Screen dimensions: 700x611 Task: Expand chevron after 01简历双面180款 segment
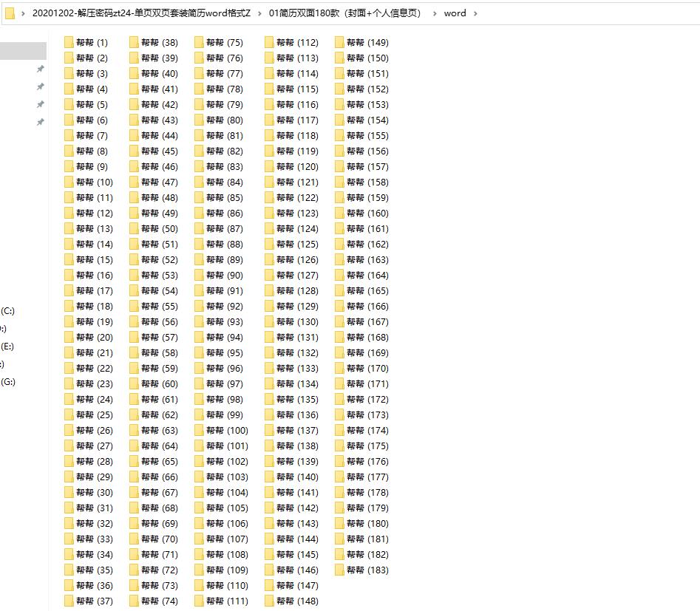click(435, 13)
